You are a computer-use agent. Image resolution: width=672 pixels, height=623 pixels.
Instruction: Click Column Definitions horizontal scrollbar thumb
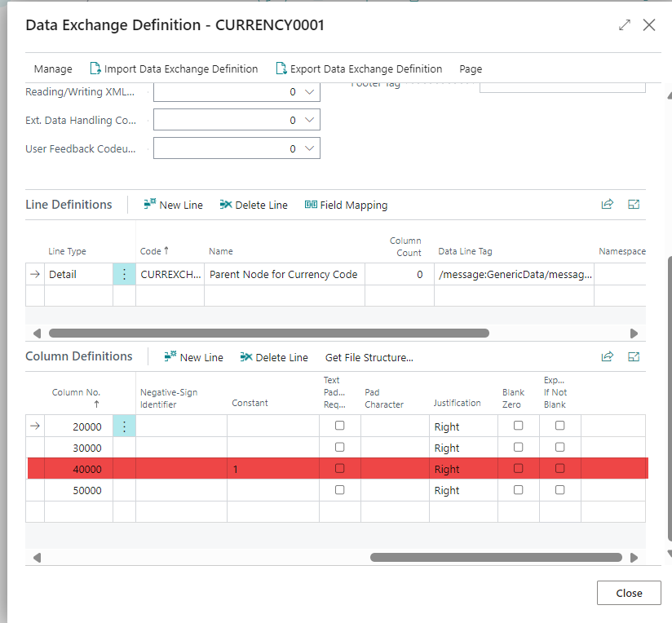tap(496, 557)
